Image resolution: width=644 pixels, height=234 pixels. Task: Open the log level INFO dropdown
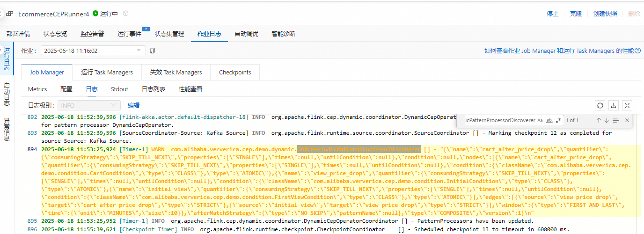click(89, 105)
